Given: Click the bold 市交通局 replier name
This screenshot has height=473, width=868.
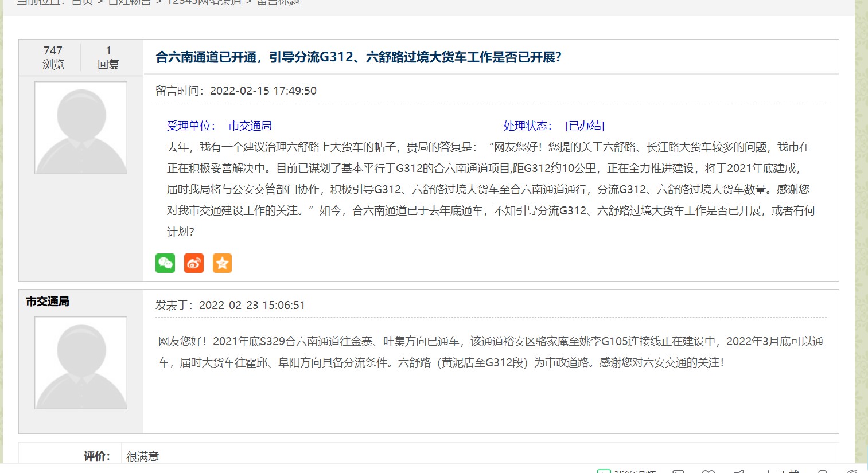Looking at the screenshot, I should 48,302.
